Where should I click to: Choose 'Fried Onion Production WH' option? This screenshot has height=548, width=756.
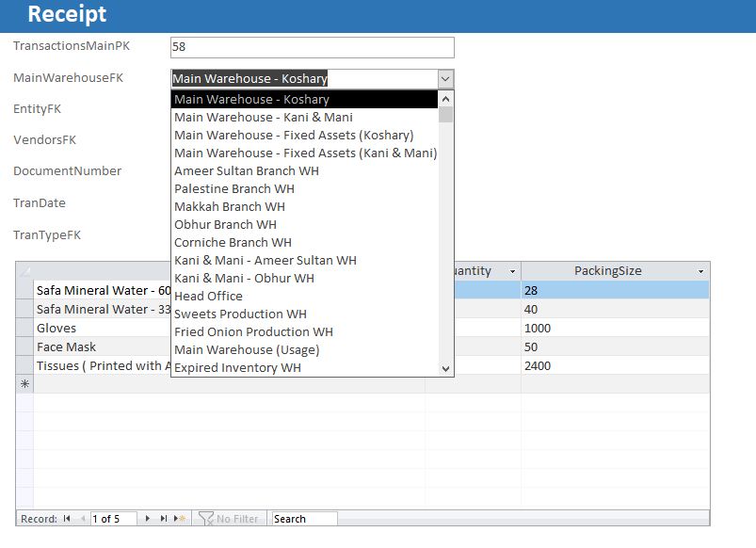point(305,331)
